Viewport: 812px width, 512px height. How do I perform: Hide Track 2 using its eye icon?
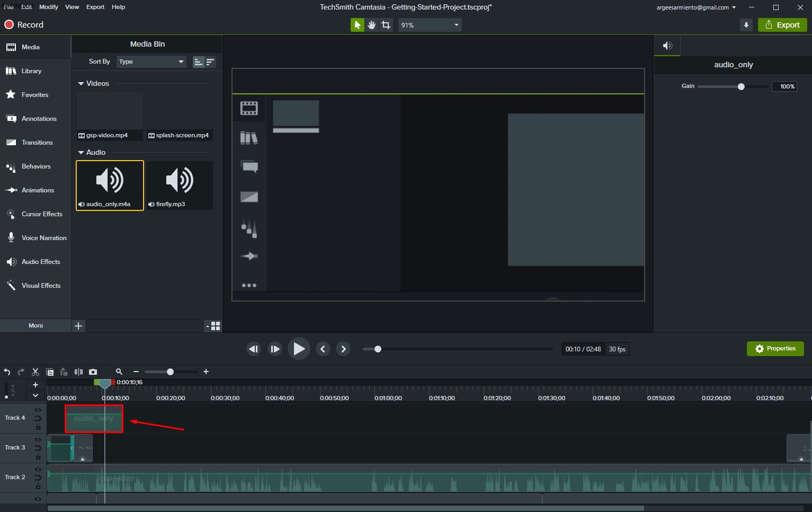click(38, 470)
